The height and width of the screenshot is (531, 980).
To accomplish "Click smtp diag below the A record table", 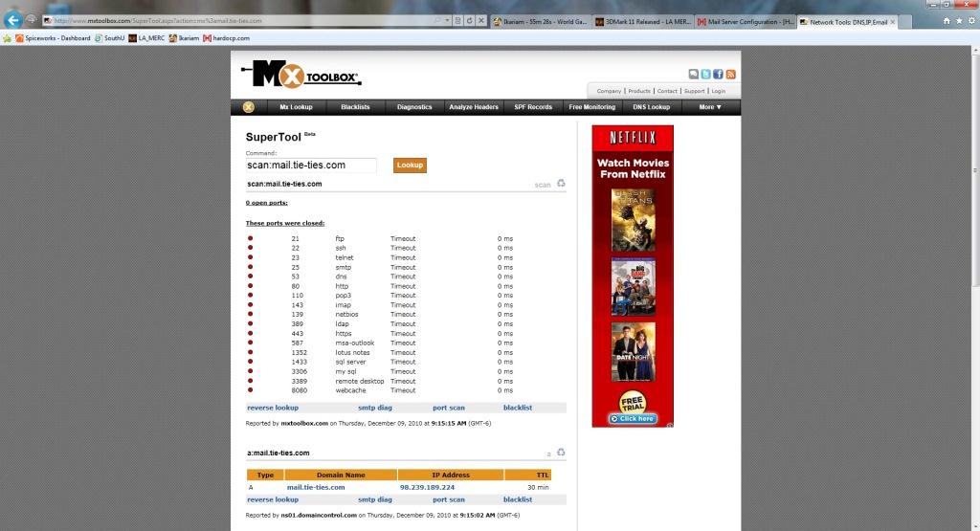I will point(375,499).
